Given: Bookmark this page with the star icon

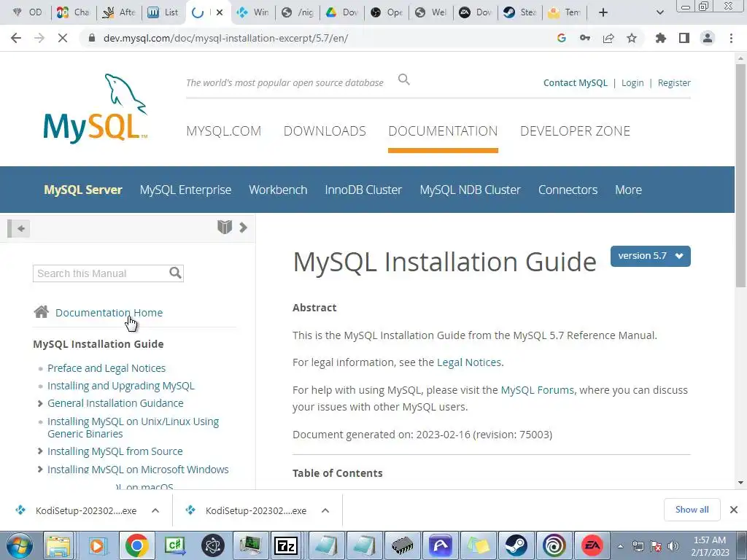Looking at the screenshot, I should (x=632, y=38).
